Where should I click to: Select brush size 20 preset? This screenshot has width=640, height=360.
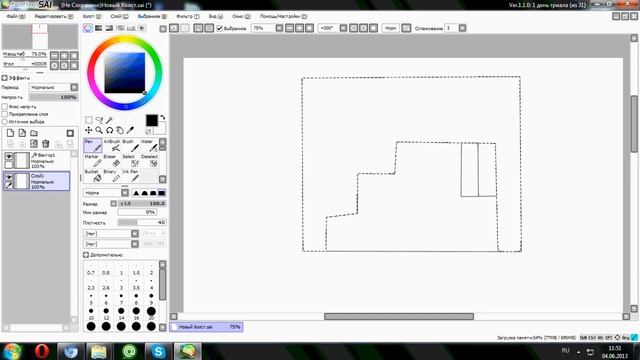[151, 314]
